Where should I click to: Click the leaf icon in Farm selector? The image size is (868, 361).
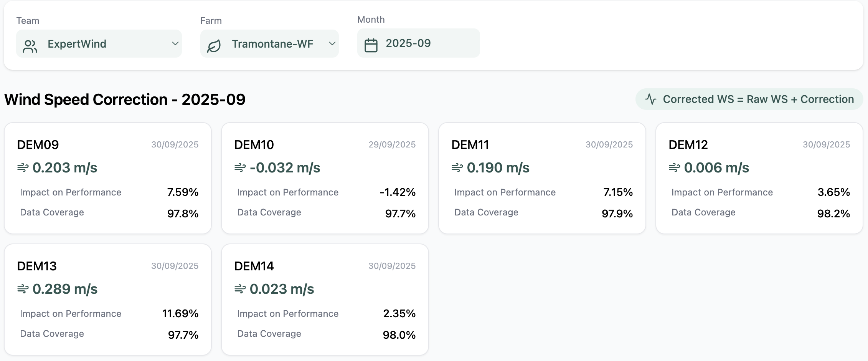[x=214, y=46]
